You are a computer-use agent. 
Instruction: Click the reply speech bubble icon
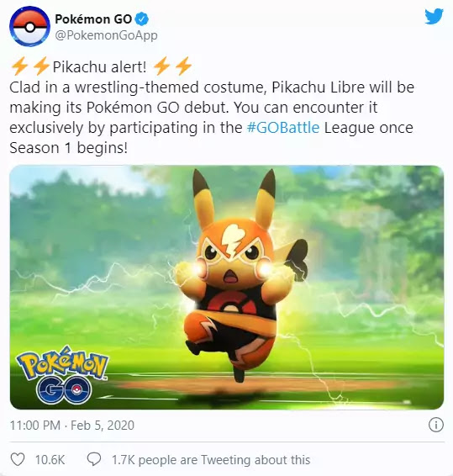(94, 460)
